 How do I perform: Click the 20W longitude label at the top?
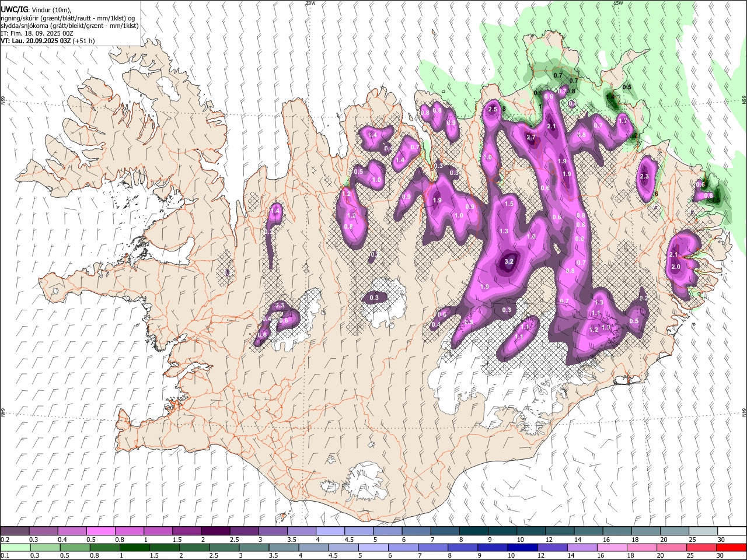pyautogui.click(x=310, y=3)
